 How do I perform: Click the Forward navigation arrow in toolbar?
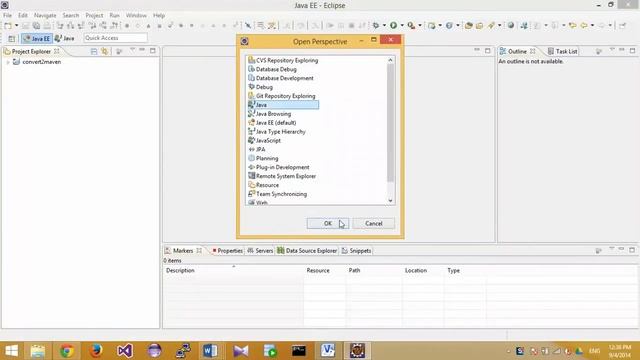(x=602, y=26)
